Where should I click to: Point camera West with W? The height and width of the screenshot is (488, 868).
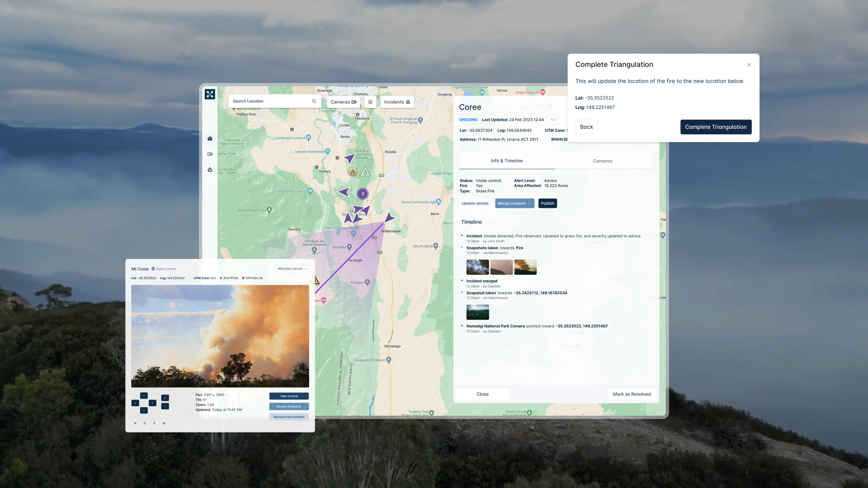[x=164, y=423]
